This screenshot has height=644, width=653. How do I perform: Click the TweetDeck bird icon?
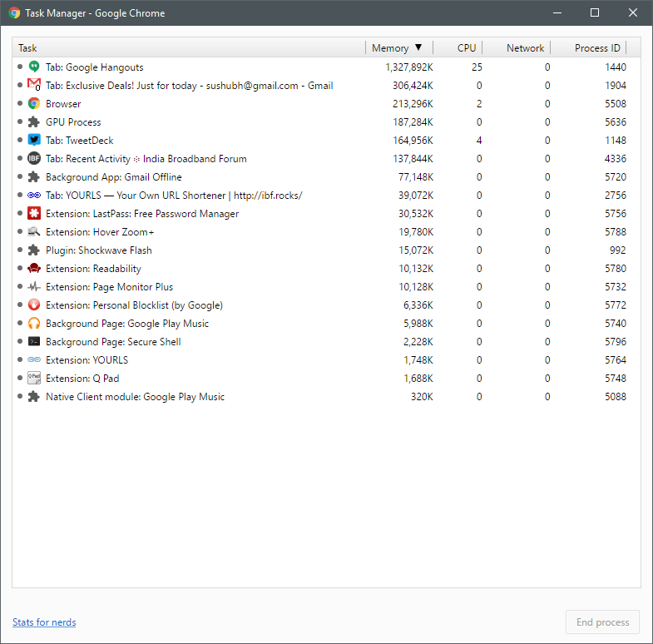(x=34, y=141)
